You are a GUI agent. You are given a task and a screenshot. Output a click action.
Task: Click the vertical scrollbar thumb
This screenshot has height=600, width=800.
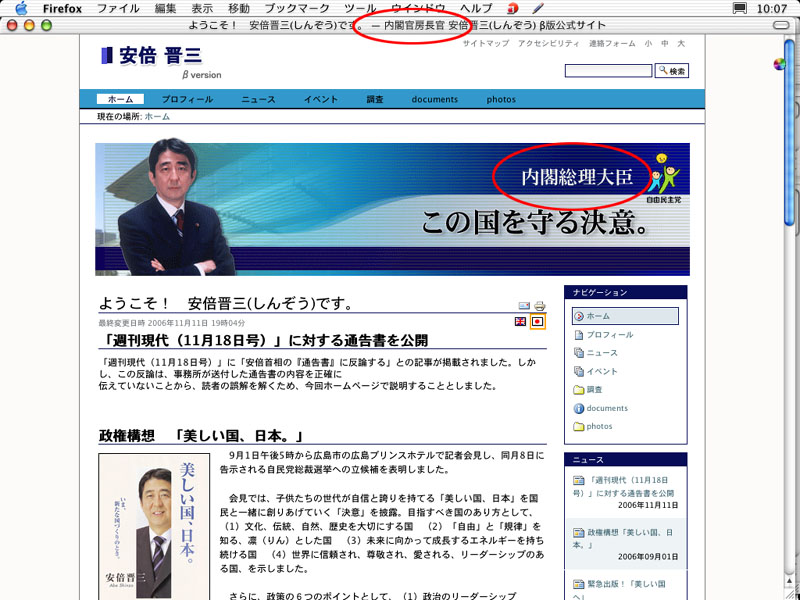click(789, 133)
